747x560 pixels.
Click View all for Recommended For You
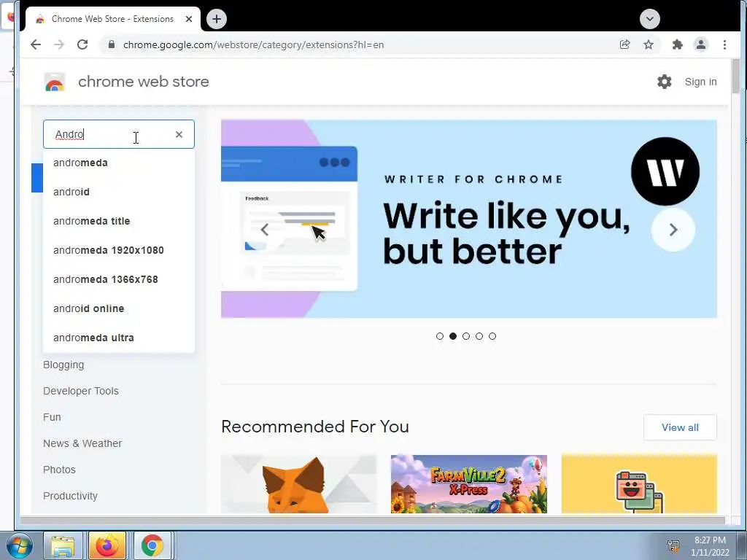point(680,427)
